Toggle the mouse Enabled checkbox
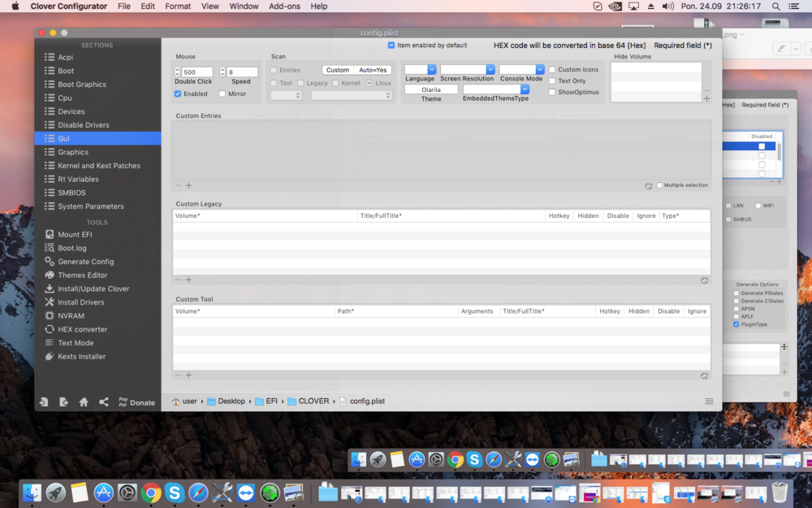Screen dimensions: 812x508 178,93
